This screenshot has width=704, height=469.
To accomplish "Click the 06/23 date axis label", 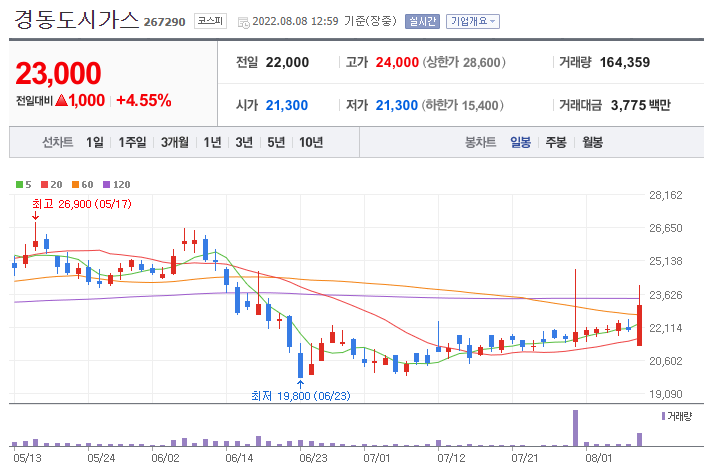I will (x=313, y=458).
